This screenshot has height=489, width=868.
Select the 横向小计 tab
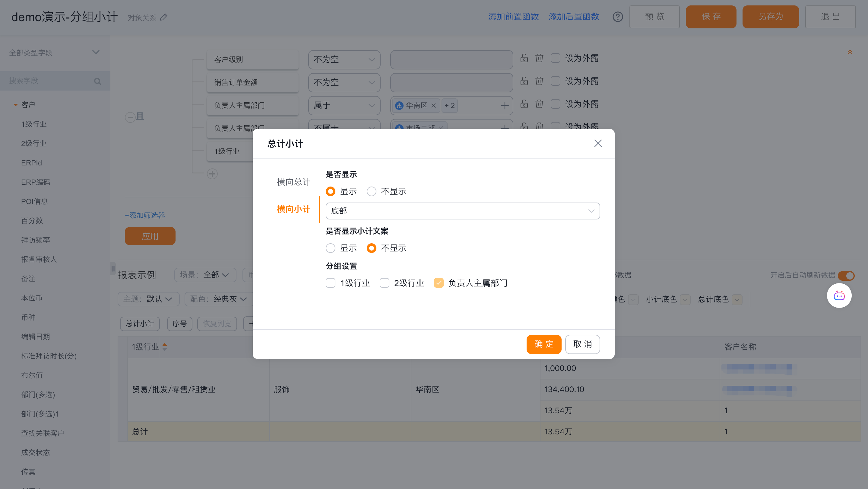[293, 209]
